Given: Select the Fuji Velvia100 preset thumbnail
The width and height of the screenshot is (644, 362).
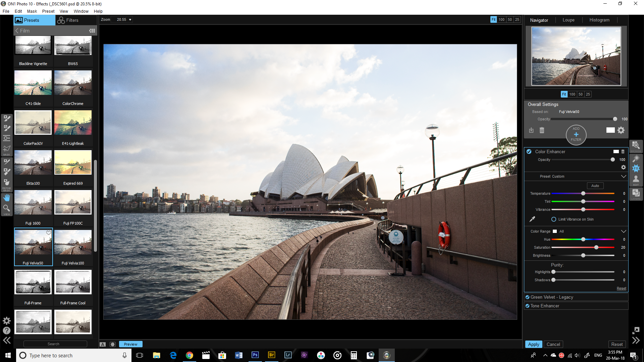Looking at the screenshot, I should [73, 242].
